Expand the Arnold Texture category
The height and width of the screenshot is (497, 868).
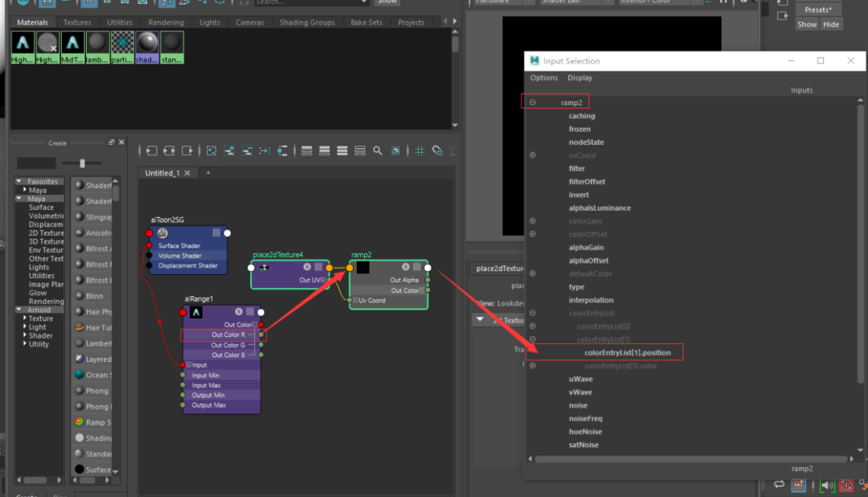(x=25, y=318)
